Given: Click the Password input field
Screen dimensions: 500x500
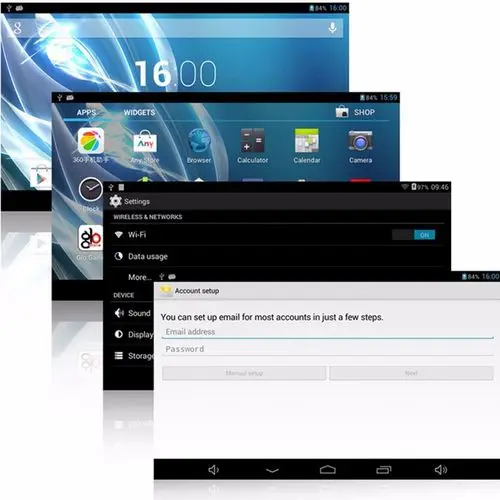Looking at the screenshot, I should 328,349.
